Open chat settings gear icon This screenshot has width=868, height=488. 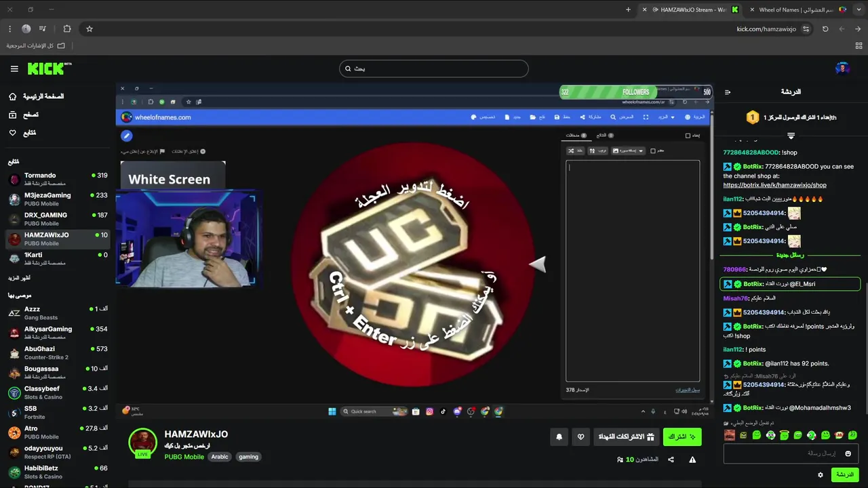[x=821, y=474]
